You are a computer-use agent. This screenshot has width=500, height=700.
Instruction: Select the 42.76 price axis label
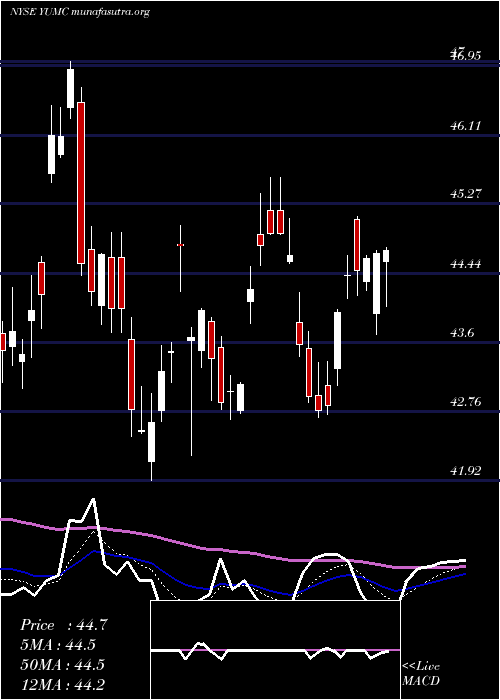(466, 402)
